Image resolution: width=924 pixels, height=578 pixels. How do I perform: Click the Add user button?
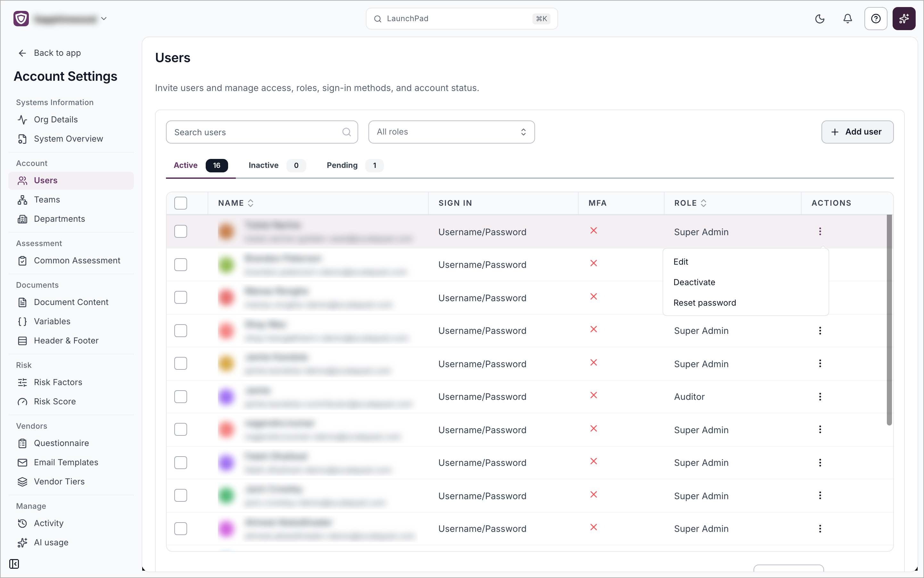[x=857, y=132]
